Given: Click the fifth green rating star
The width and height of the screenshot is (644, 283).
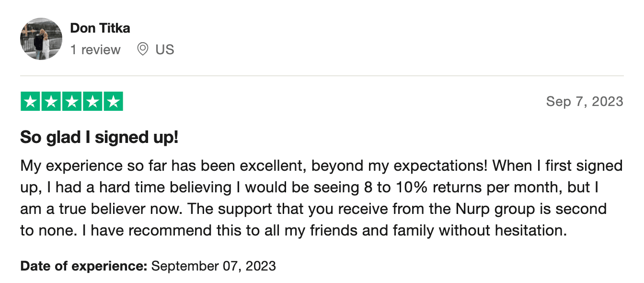Looking at the screenshot, I should tap(113, 101).
